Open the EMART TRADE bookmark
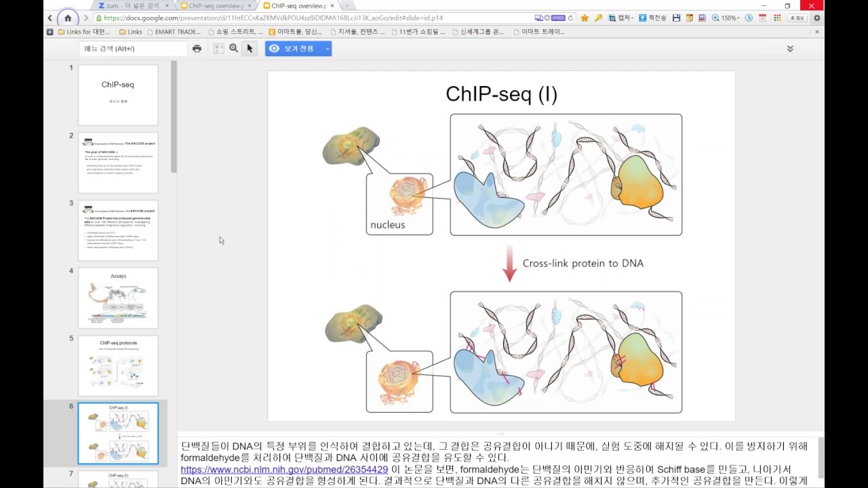This screenshot has width=868, height=488. (174, 32)
